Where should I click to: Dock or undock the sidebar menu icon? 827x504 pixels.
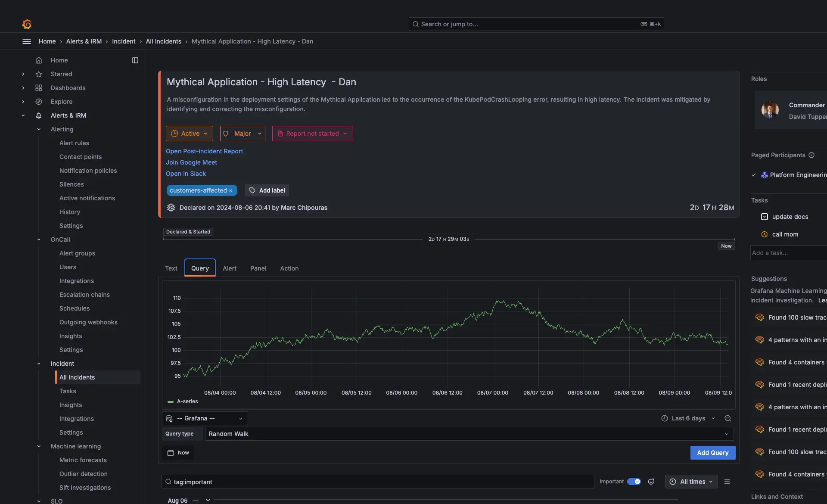click(135, 60)
